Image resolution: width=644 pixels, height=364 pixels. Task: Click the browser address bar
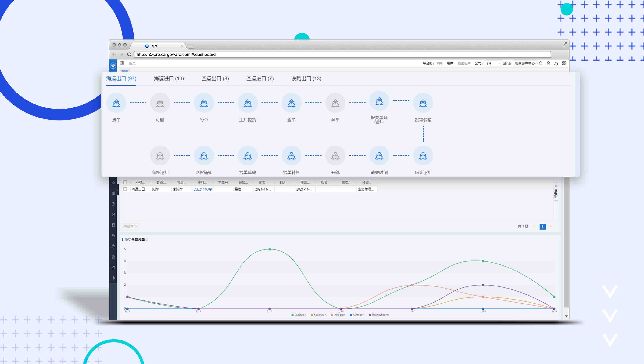[342, 54]
